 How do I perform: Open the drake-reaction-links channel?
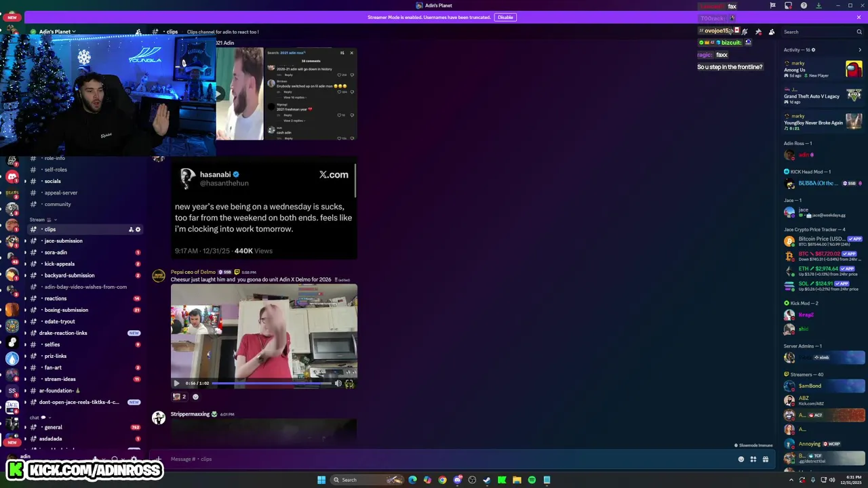pyautogui.click(x=86, y=333)
